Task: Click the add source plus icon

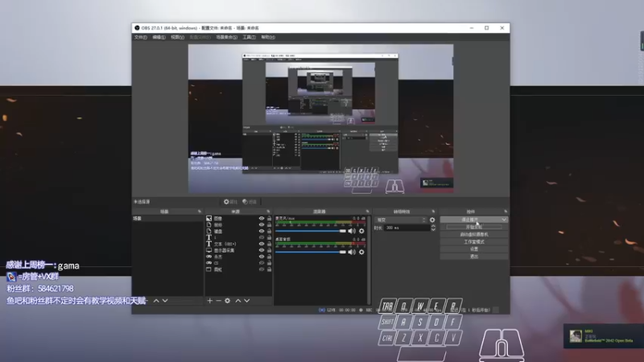Action: click(x=209, y=301)
